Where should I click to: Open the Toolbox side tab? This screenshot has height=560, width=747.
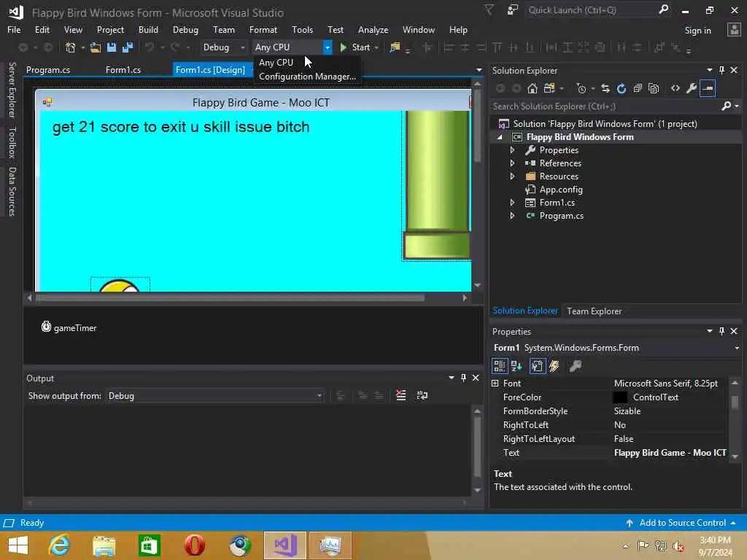pos(12,142)
